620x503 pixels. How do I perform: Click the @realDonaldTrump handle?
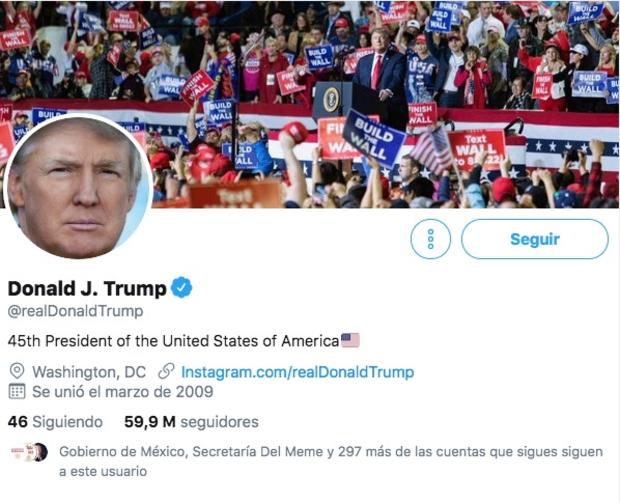point(76,311)
